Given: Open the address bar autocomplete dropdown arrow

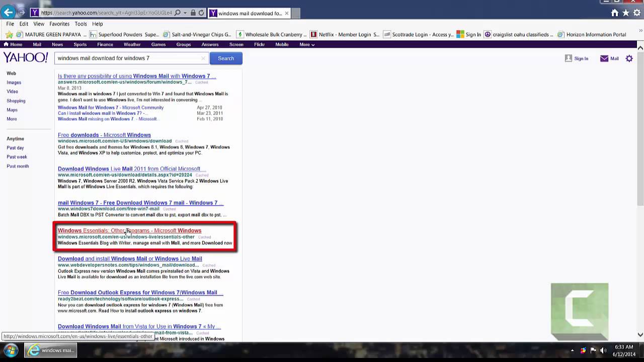Looking at the screenshot, I should 185,13.
